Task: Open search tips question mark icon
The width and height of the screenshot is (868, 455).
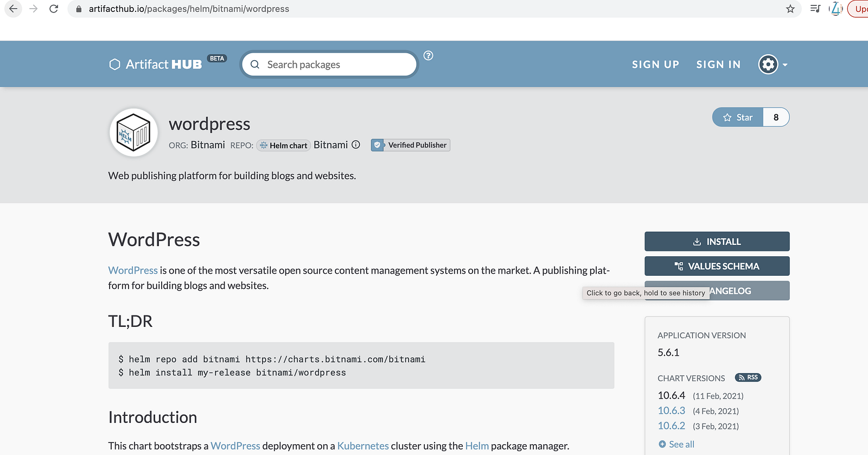Action: tap(428, 55)
